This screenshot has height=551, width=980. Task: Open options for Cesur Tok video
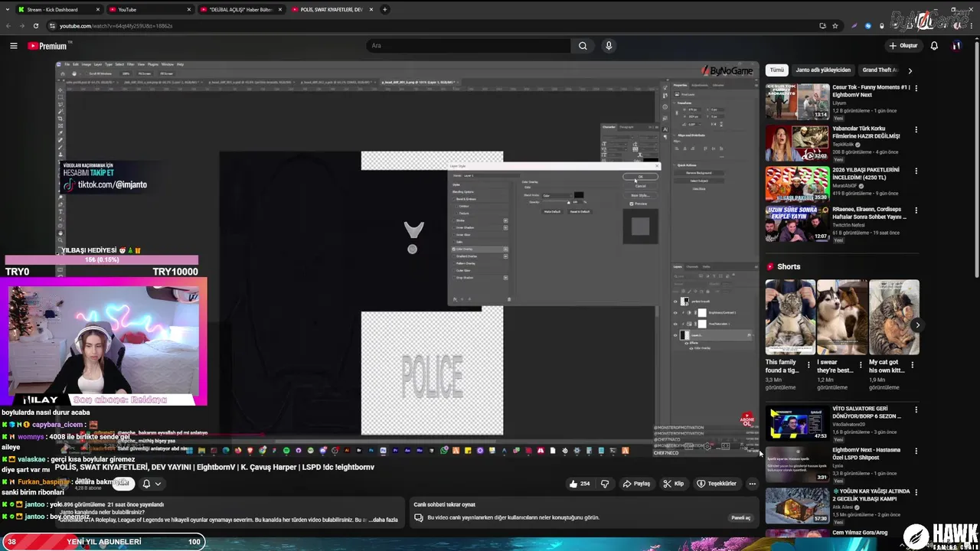coord(916,88)
